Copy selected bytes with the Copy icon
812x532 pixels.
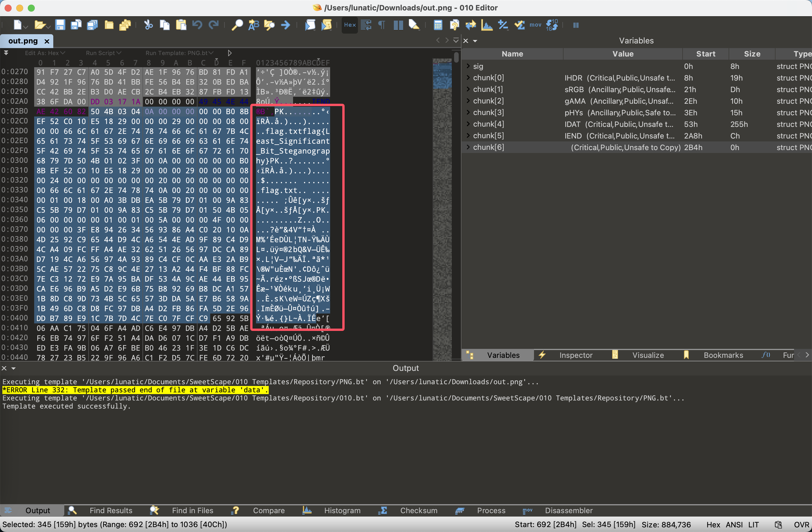click(x=165, y=25)
